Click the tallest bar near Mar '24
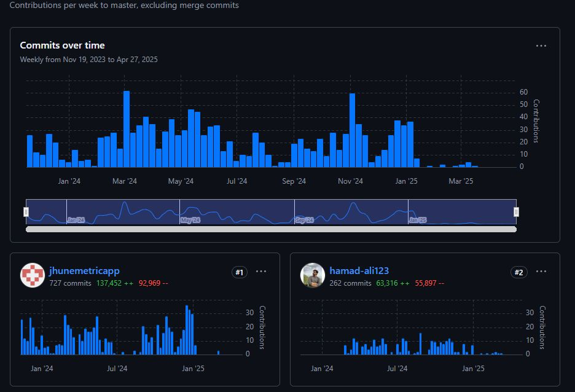 click(127, 129)
